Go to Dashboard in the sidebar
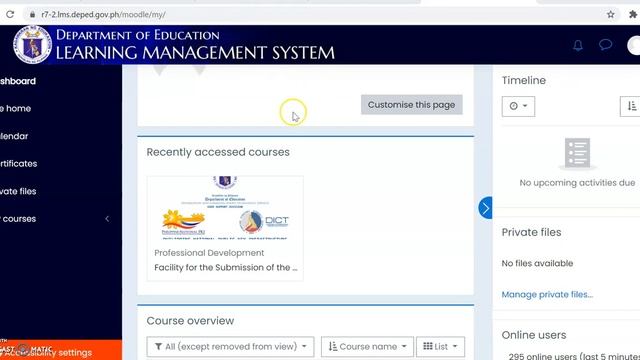 pos(18,81)
